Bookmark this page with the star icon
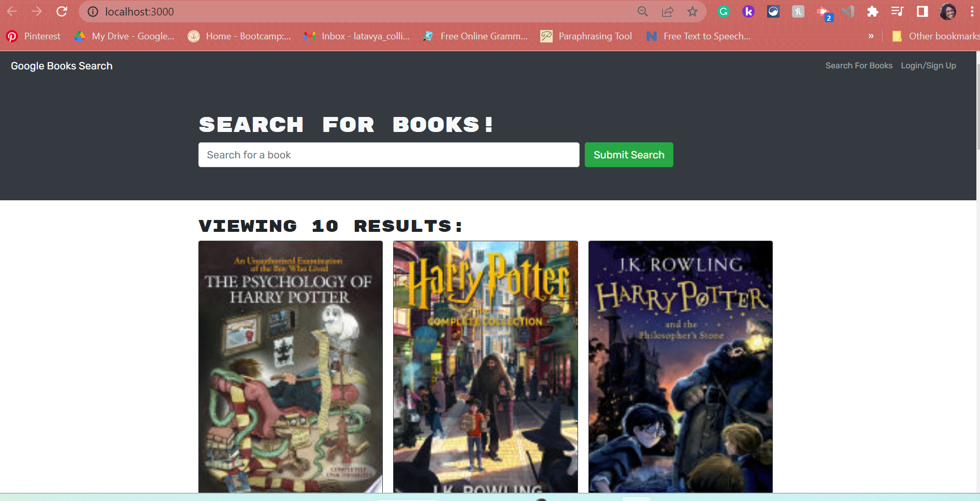The height and width of the screenshot is (501, 980). [x=693, y=11]
